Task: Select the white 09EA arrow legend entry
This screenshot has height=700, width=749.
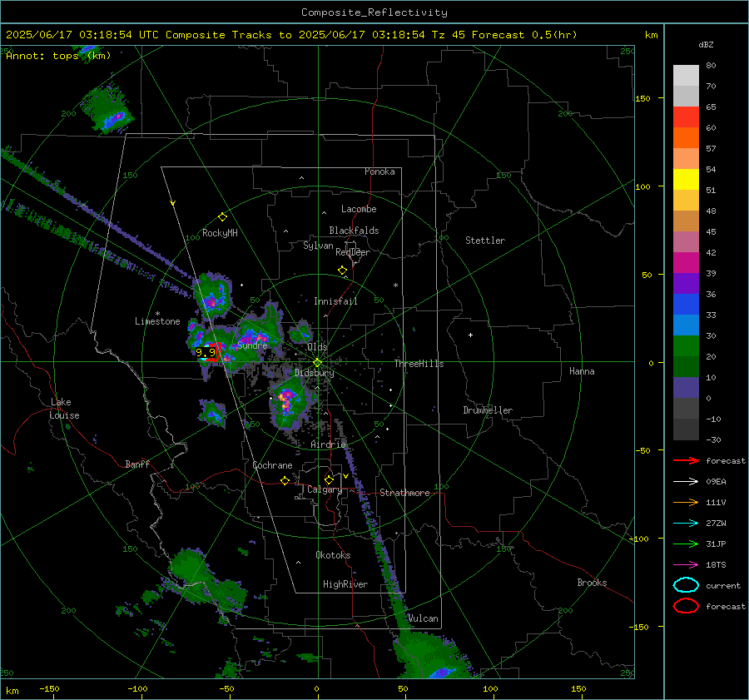Action: click(686, 482)
